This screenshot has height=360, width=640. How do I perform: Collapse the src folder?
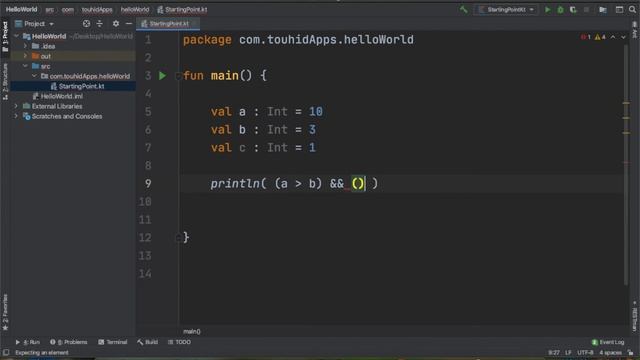(25, 66)
